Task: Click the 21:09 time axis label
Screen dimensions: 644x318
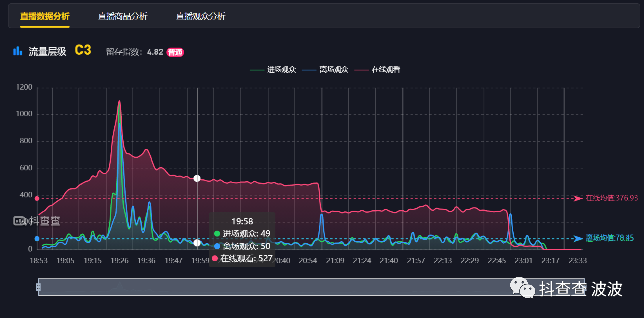Action: click(335, 260)
